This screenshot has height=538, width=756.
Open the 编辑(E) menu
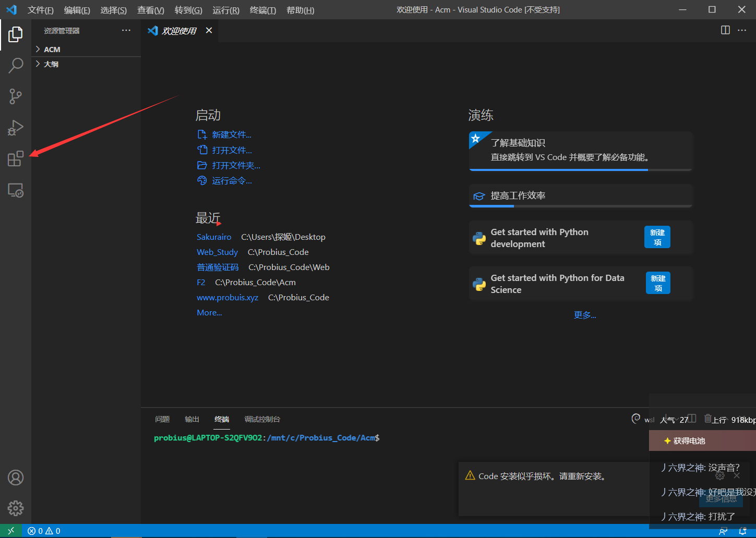click(77, 10)
